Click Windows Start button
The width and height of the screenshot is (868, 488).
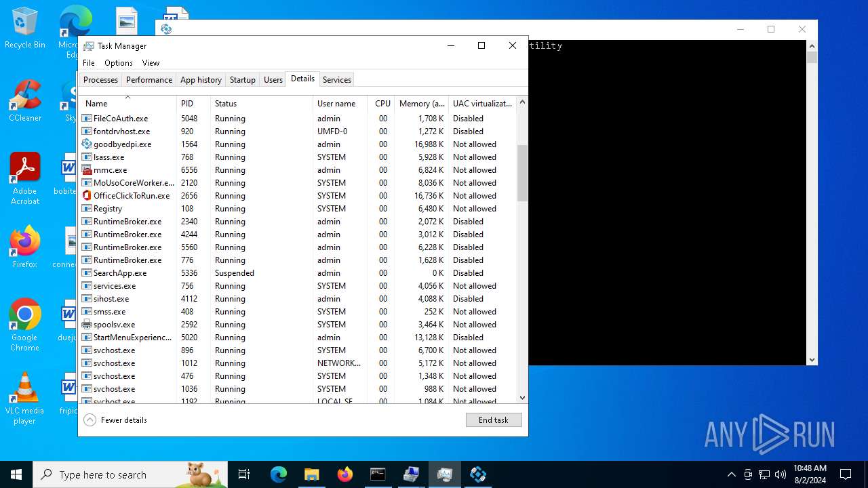pyautogui.click(x=16, y=474)
